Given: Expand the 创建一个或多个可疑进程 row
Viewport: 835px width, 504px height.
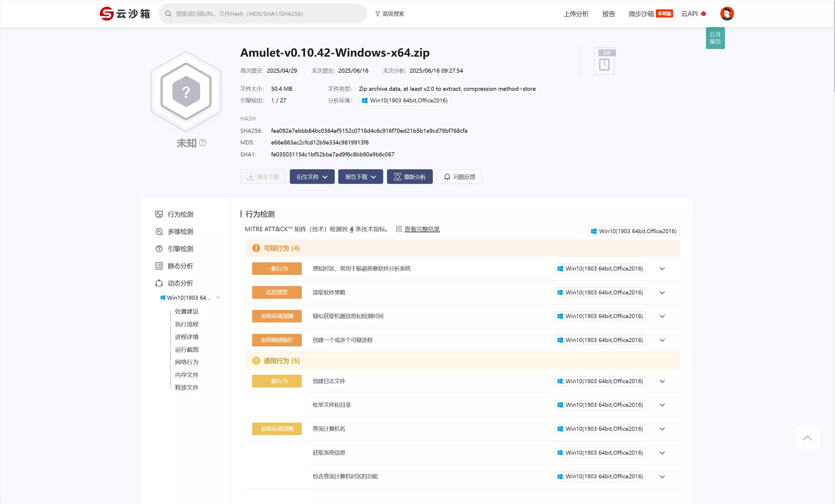Looking at the screenshot, I should coord(662,340).
